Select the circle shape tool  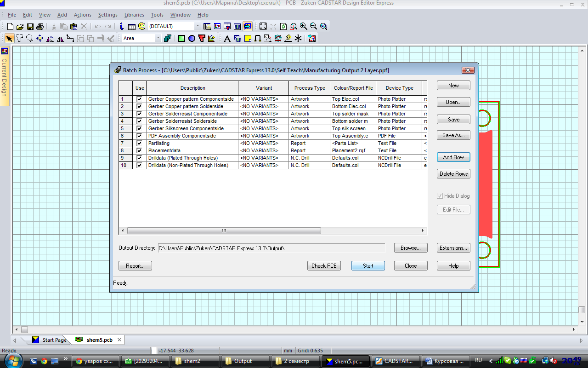(192, 38)
